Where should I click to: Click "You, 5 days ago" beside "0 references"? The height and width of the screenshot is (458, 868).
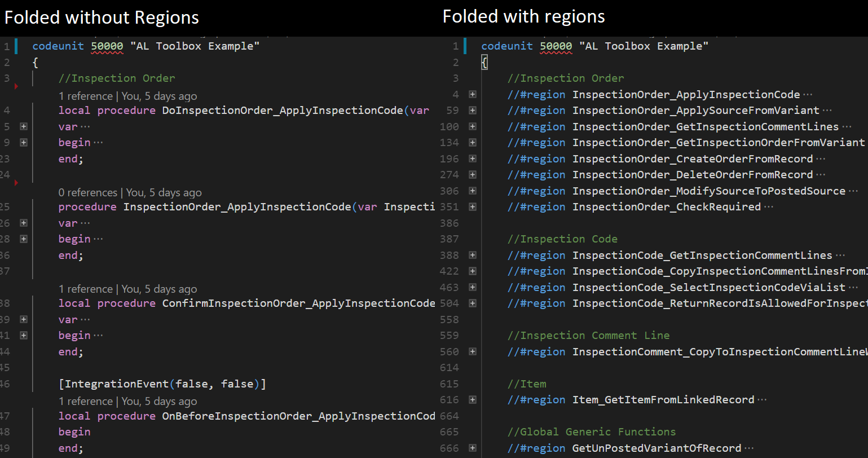click(x=164, y=193)
